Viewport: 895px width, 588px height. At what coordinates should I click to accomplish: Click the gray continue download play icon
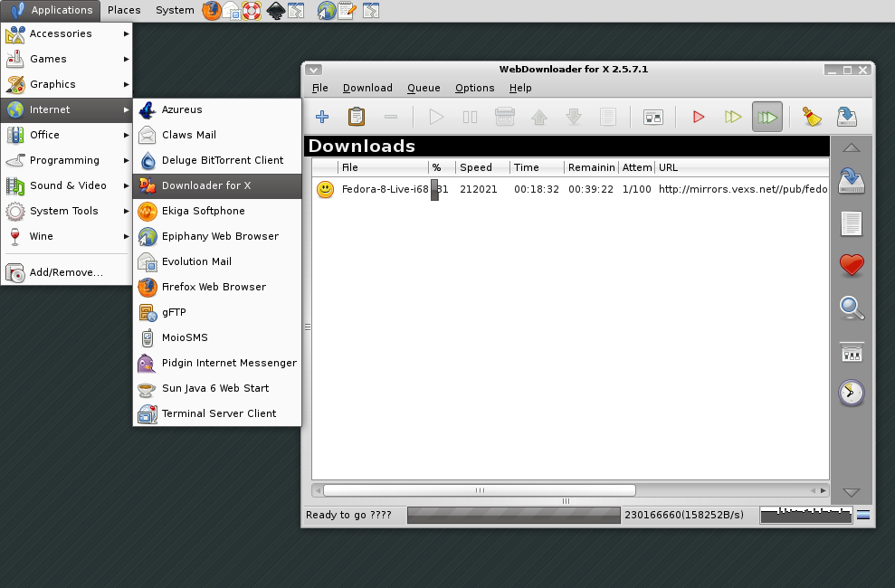(x=436, y=117)
